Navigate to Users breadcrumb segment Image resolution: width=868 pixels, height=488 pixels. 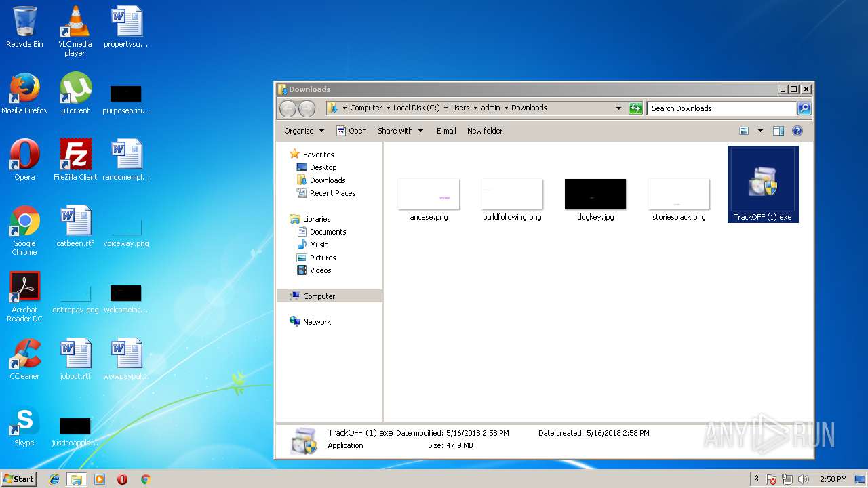coord(460,108)
